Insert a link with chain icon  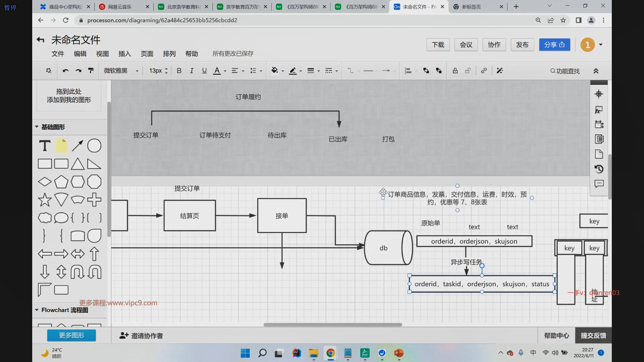(484, 71)
